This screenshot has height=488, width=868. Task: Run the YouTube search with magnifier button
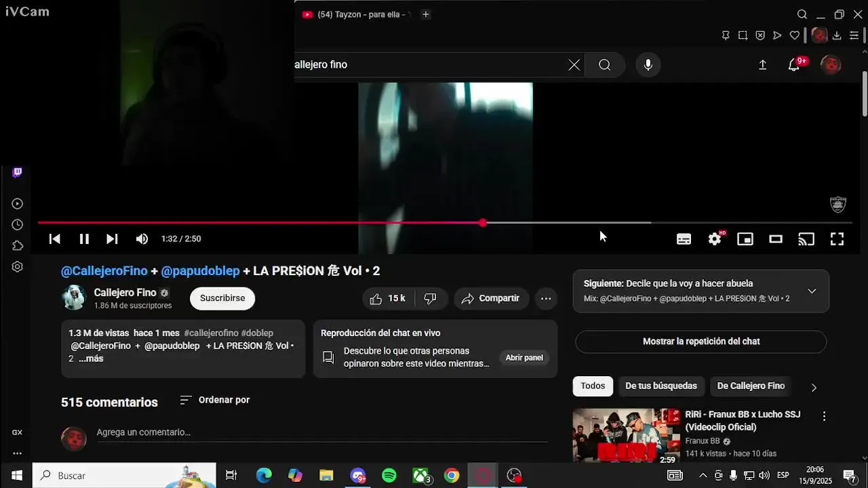pos(605,65)
